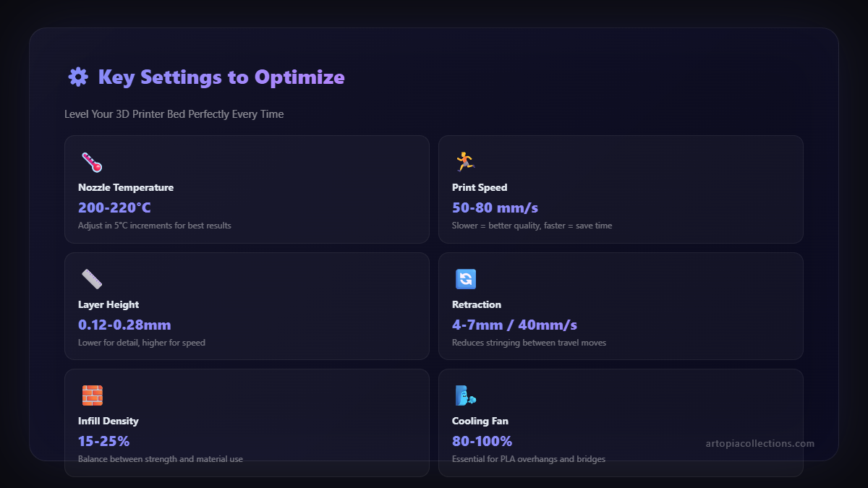Click the Level Your 3D Printer Bed subtitle
The height and width of the screenshot is (488, 868).
pos(174,114)
